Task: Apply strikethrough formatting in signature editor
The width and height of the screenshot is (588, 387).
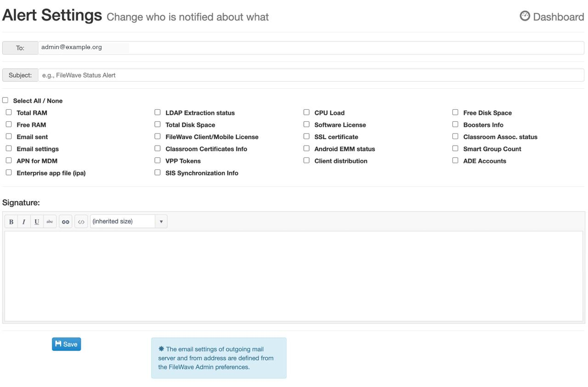Action: click(x=50, y=222)
